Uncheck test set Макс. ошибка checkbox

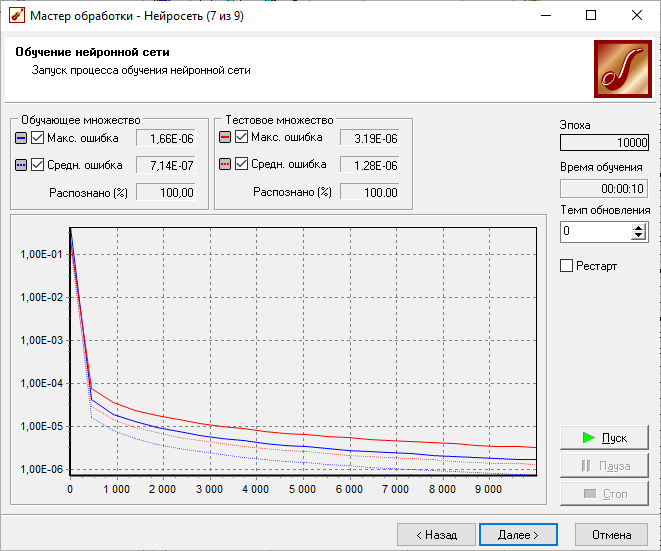tap(242, 137)
